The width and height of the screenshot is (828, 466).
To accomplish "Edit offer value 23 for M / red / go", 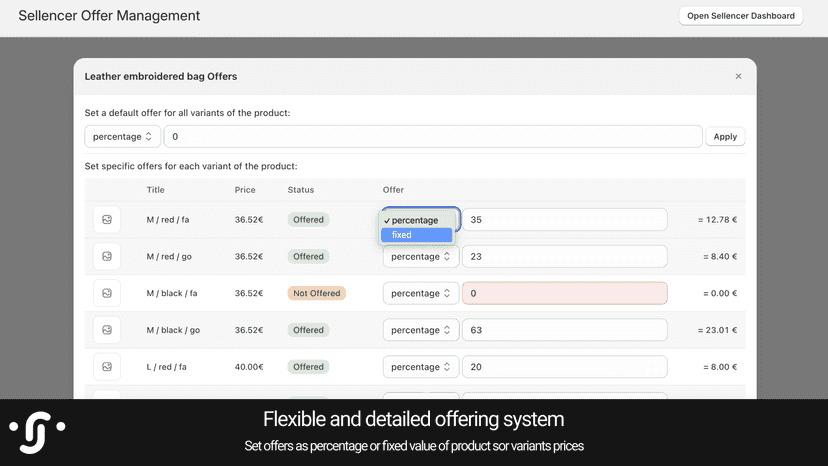I will (564, 256).
